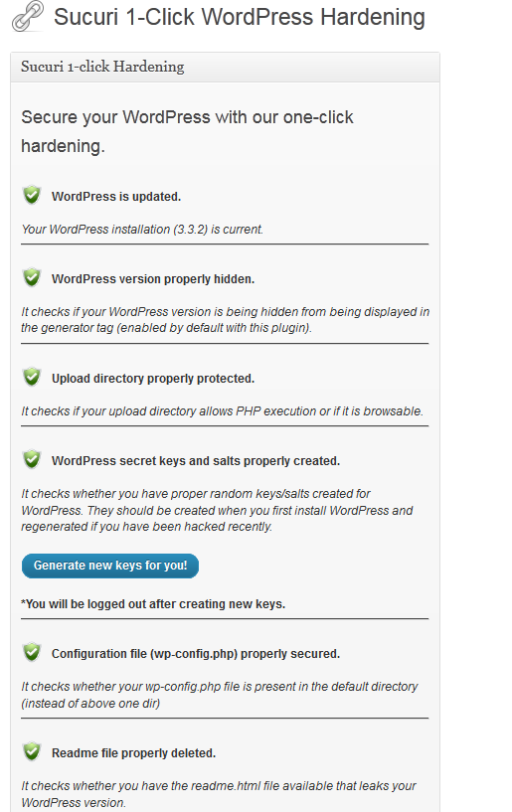The image size is (512, 812).
Task: Click the green shield next to WordPress is updated
Action: click(x=32, y=195)
